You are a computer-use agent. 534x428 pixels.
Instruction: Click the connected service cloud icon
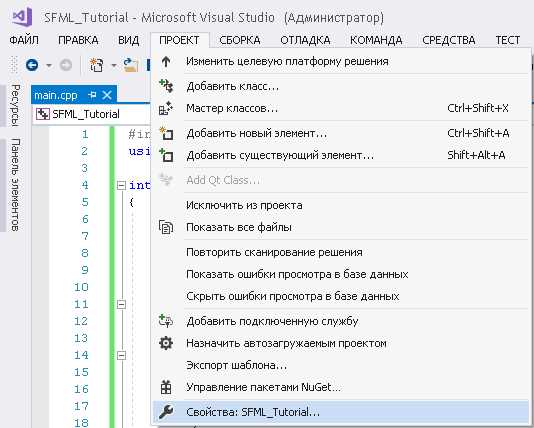coord(166,321)
